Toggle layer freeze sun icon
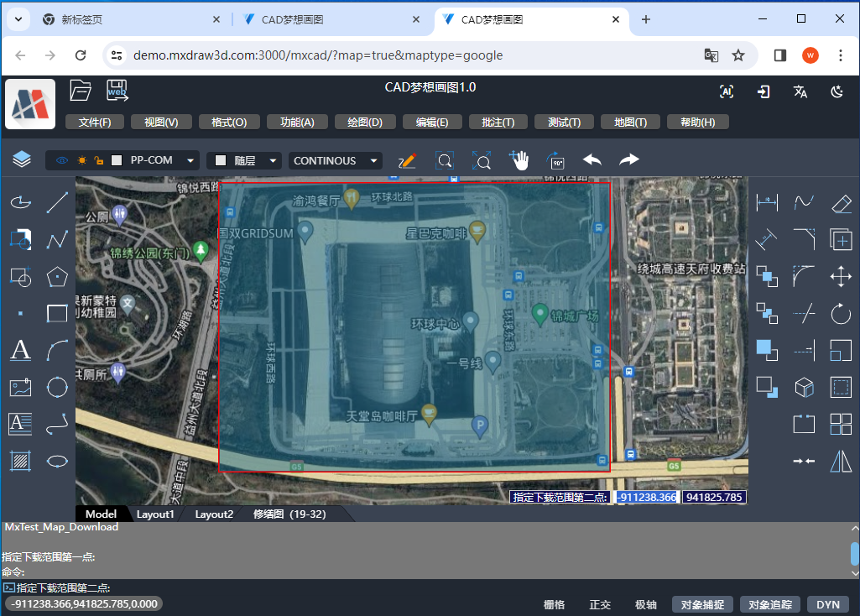860x616 pixels. click(81, 160)
